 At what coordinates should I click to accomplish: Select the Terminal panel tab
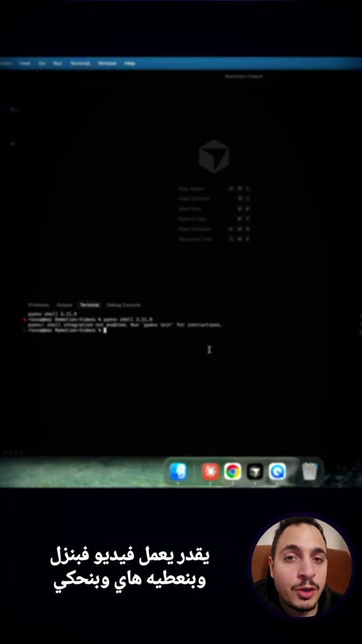point(90,305)
